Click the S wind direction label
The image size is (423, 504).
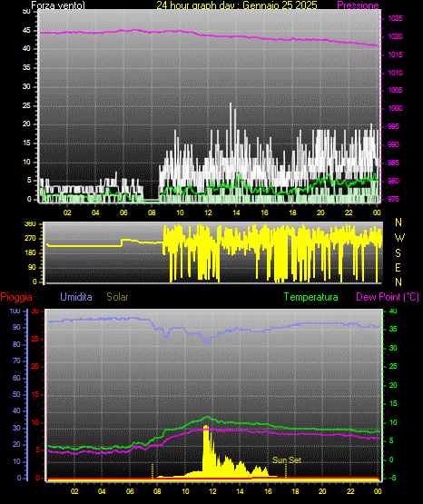398,253
